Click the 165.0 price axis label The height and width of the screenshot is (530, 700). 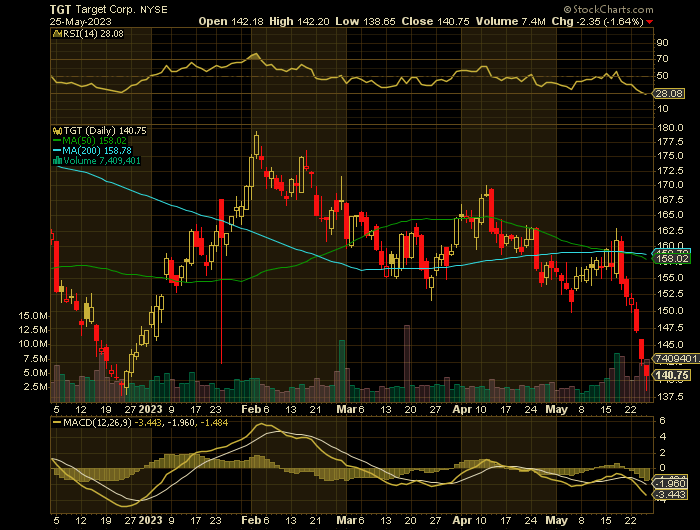[671, 215]
